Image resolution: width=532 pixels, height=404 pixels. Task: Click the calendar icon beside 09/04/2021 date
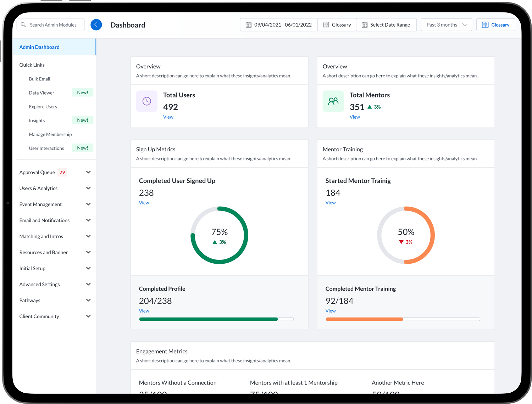coord(249,25)
